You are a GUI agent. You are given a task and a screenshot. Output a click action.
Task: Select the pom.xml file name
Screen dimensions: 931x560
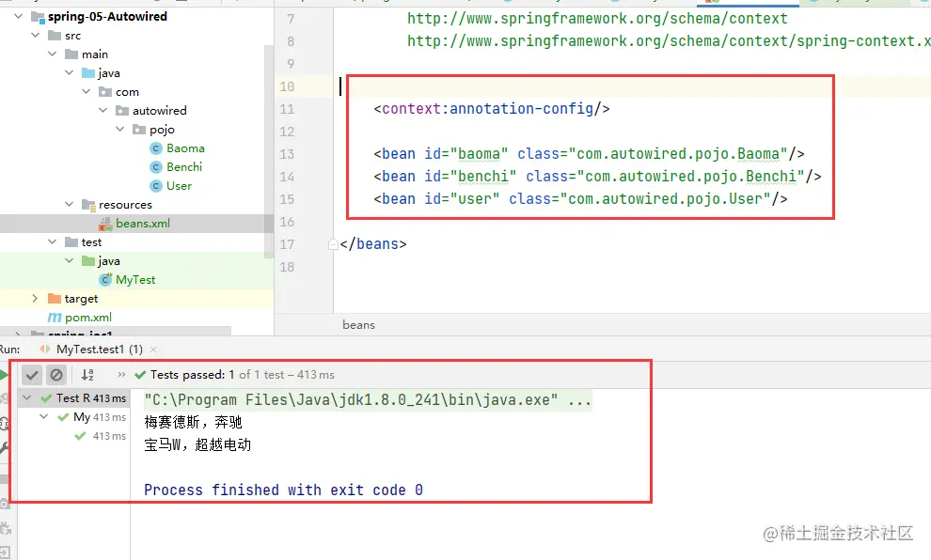pos(87,318)
